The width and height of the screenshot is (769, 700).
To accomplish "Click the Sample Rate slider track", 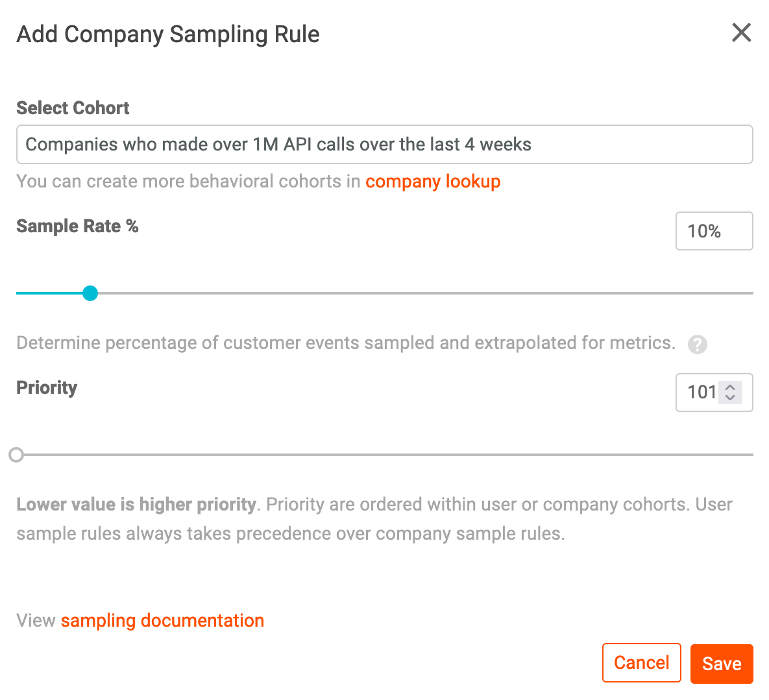I will pos(389,293).
